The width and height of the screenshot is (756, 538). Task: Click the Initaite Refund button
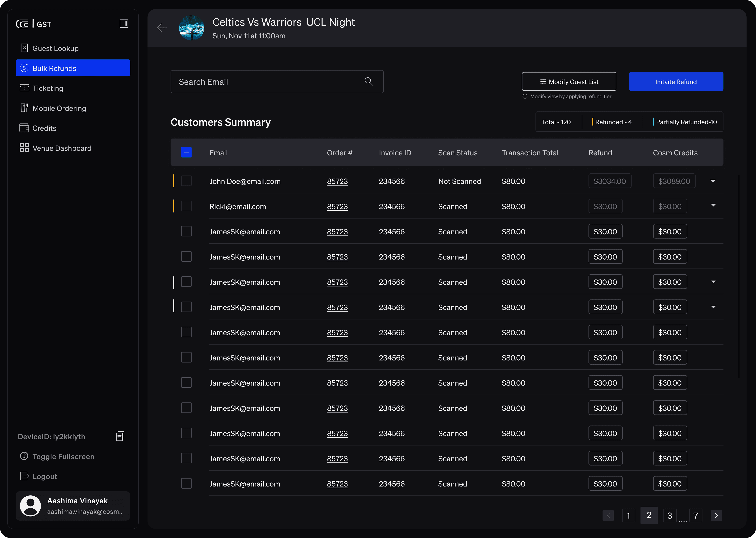676,82
